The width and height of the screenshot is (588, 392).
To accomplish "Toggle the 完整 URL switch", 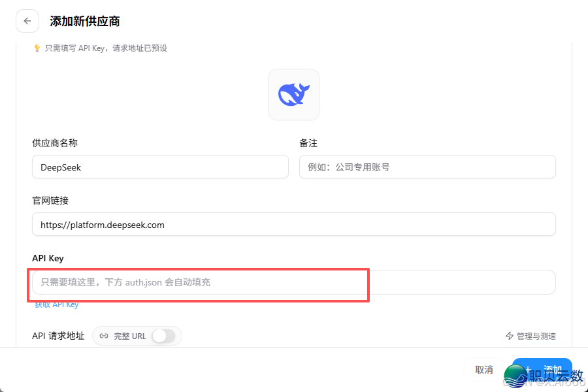I will click(164, 336).
